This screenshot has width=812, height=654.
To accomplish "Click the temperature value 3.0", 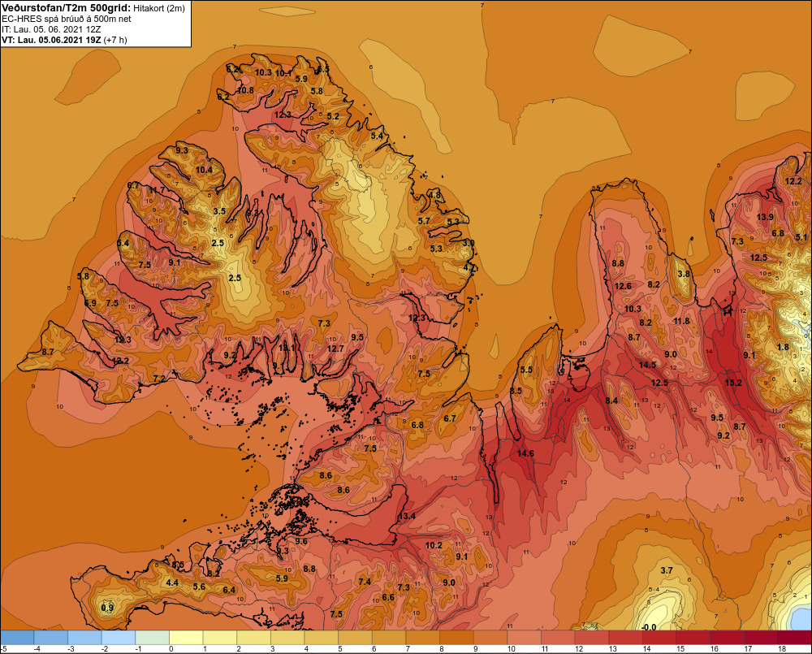I will point(469,243).
